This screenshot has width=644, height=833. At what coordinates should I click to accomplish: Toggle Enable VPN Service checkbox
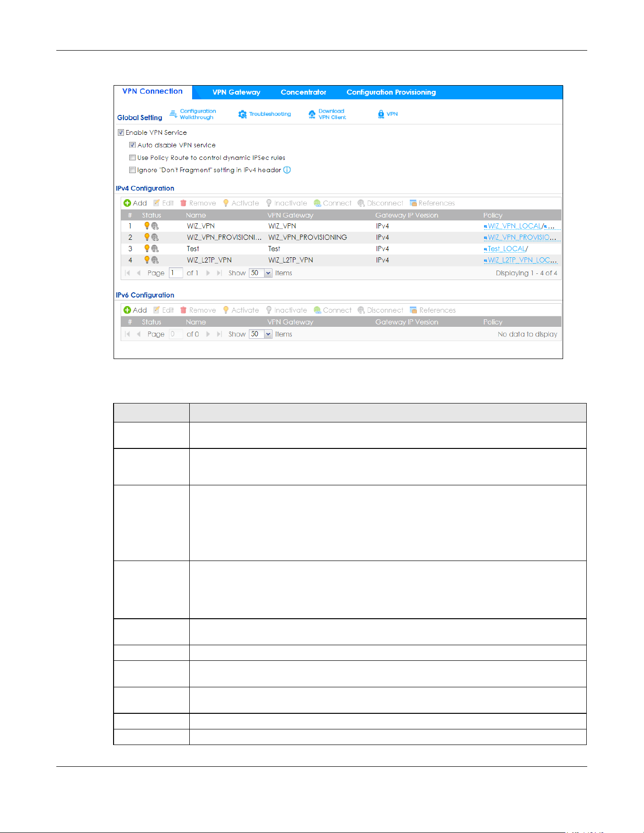(x=121, y=132)
